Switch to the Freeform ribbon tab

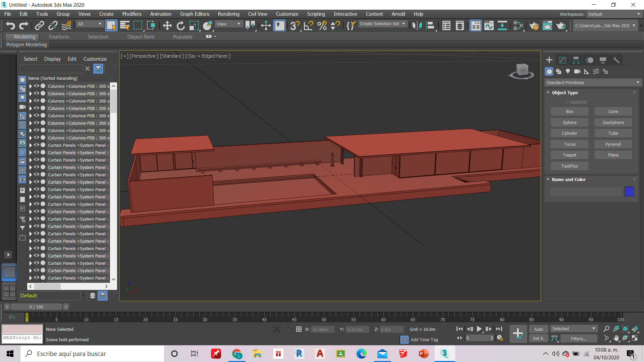(59, 37)
